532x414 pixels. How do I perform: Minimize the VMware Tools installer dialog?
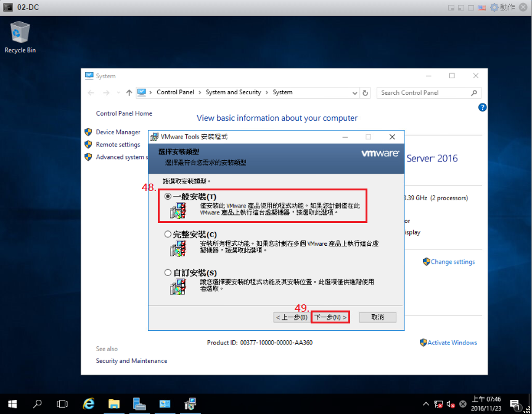[x=345, y=137]
